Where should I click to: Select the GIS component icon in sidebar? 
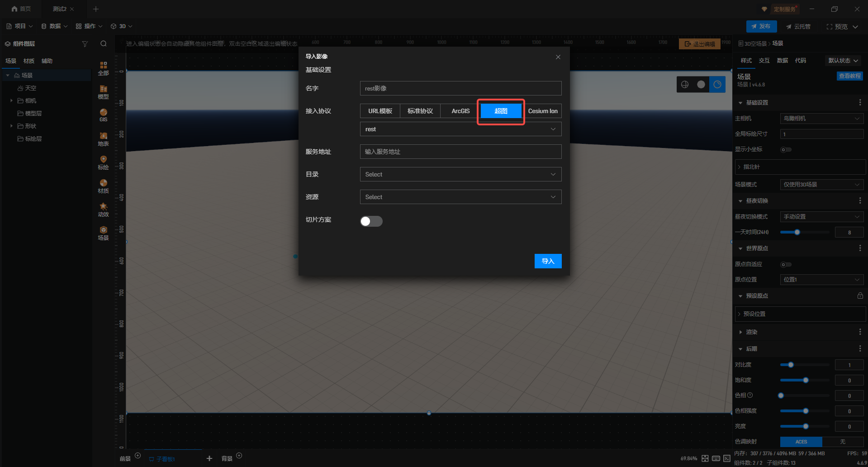pos(103,115)
